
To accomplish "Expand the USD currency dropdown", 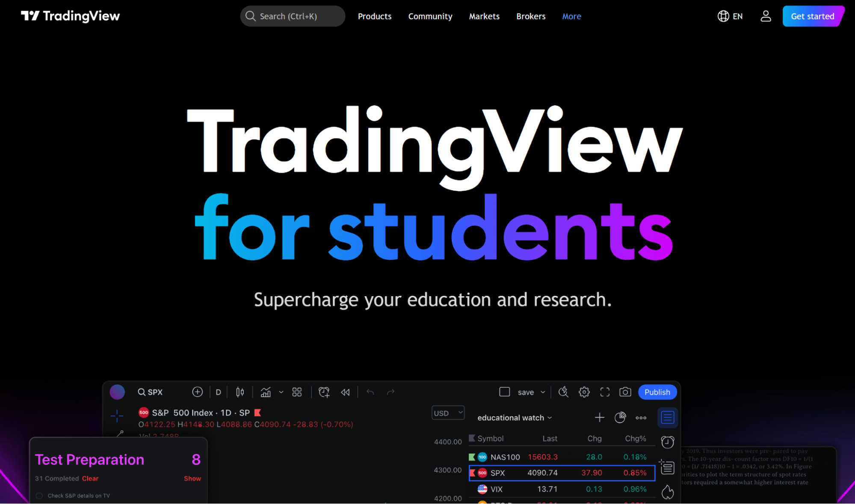I will tap(448, 413).
